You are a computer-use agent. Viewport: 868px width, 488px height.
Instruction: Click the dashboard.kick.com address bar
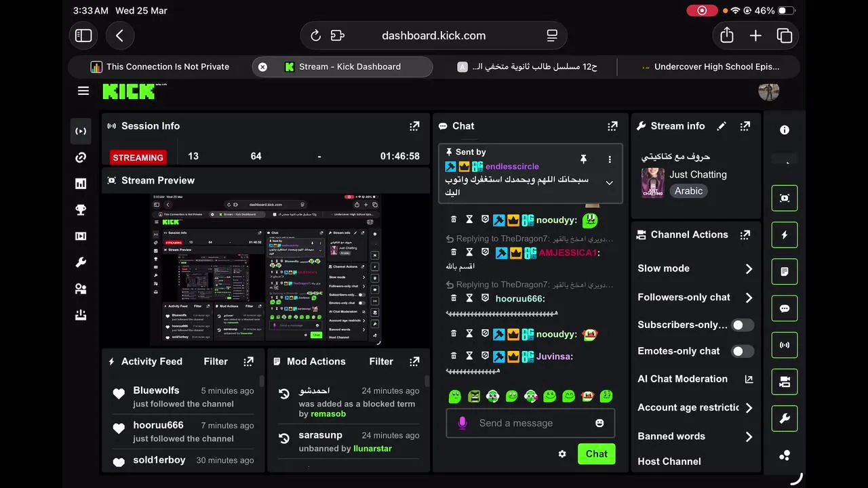tap(434, 36)
